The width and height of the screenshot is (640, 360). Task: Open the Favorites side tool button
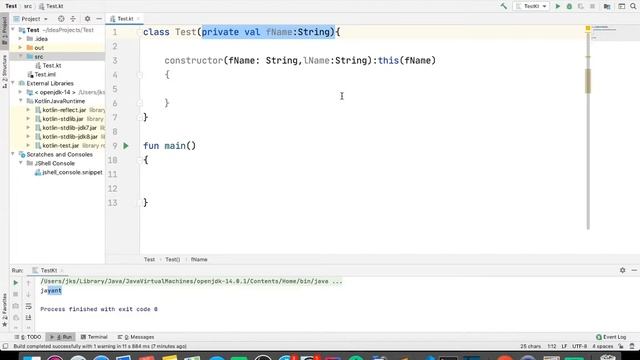coord(4,310)
